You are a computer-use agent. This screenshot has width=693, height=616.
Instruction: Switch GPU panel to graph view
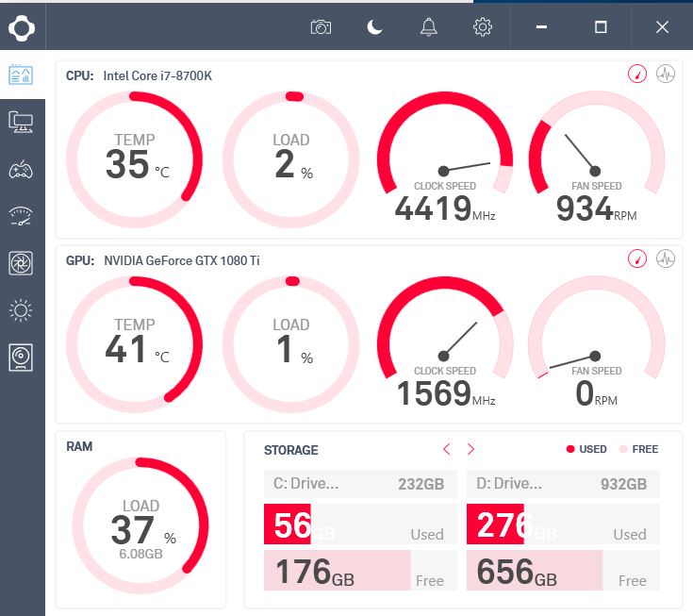(x=666, y=258)
